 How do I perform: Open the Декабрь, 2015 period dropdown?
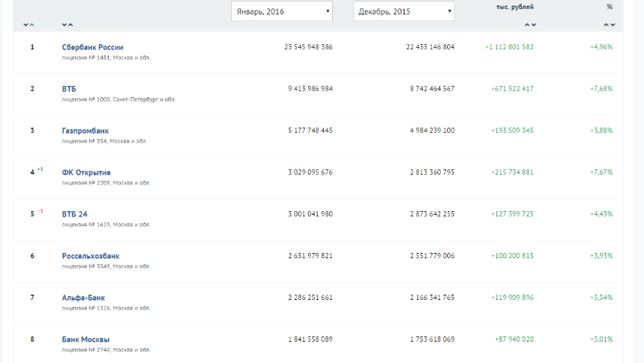404,11
